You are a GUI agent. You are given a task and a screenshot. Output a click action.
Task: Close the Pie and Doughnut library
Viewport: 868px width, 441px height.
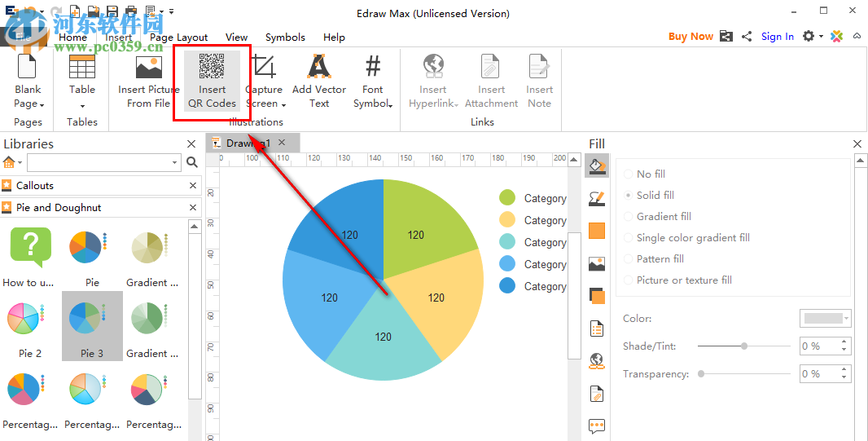(193, 208)
